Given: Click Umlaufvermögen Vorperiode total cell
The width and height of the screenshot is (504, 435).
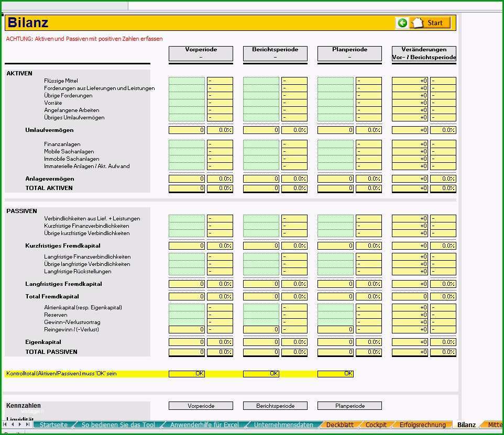Looking at the screenshot, I should (x=187, y=130).
